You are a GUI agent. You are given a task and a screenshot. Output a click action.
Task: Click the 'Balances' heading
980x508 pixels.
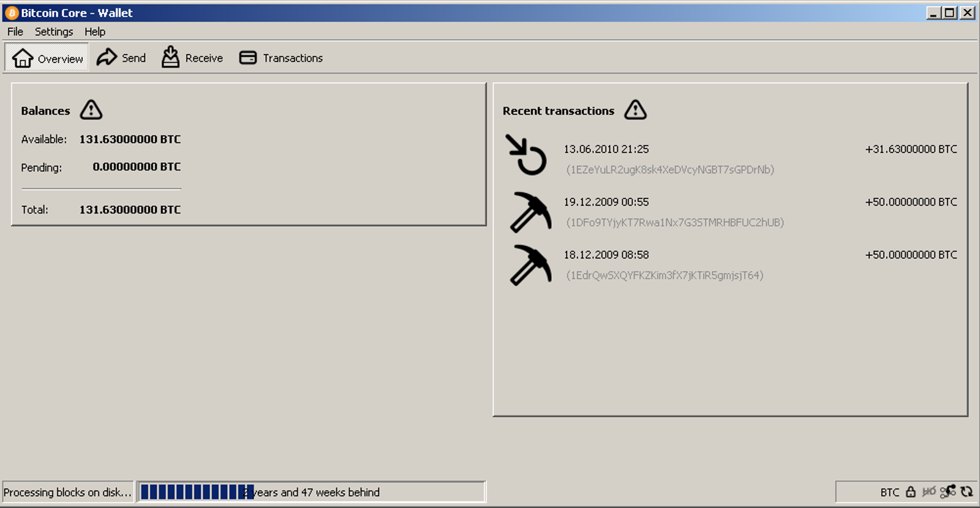[45, 111]
